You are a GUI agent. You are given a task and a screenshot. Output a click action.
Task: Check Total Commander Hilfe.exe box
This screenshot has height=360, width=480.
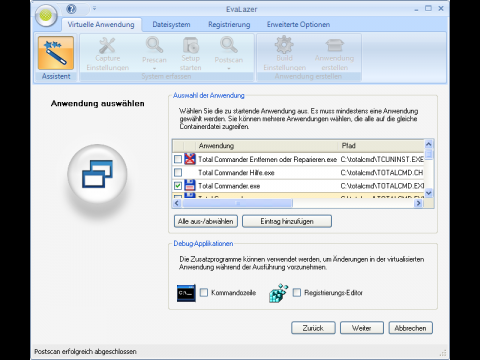[178, 172]
